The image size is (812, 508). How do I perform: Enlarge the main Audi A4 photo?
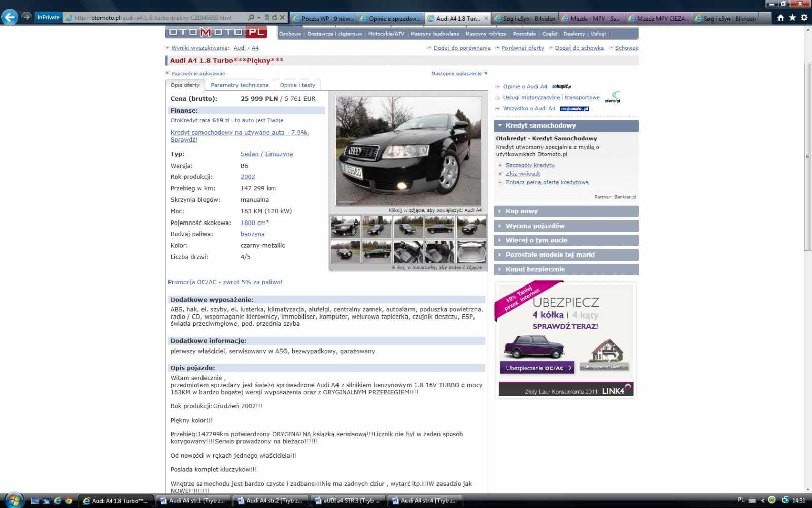coord(408,151)
